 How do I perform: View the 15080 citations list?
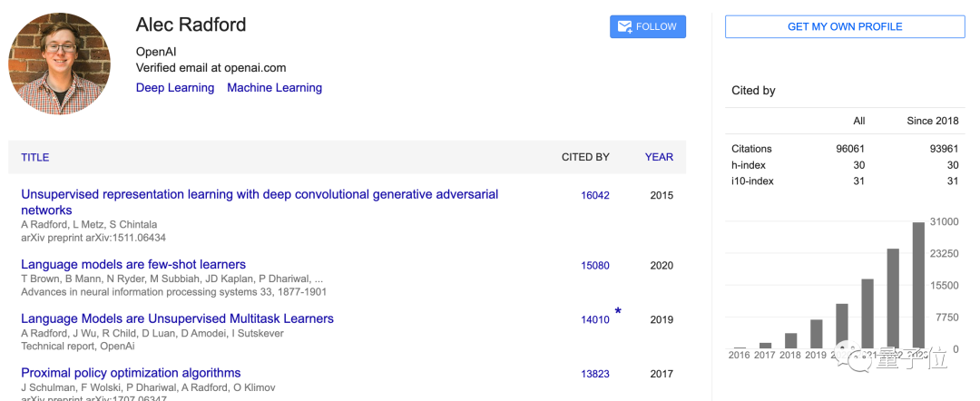pos(595,266)
